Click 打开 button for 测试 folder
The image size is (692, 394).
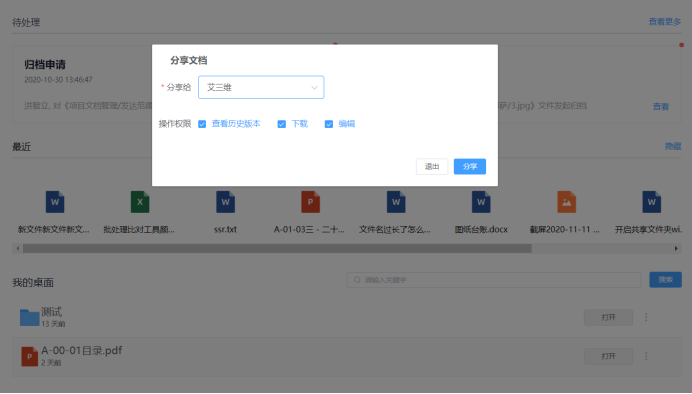coord(608,317)
